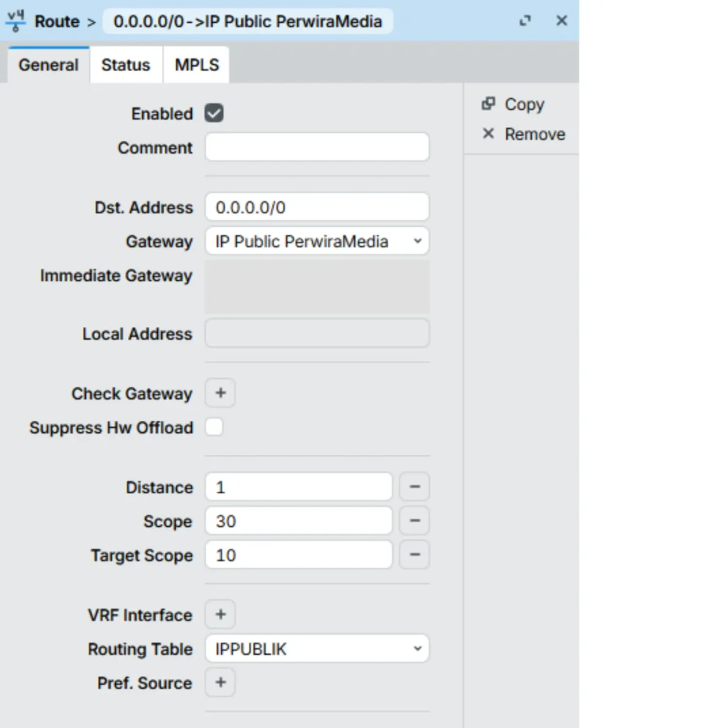The width and height of the screenshot is (728, 728).
Task: Add a Pref. Source with plus icon
Action: 220,683
